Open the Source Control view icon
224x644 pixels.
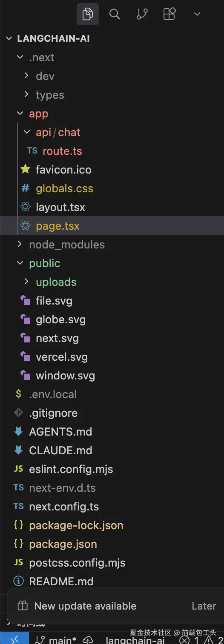point(142,14)
